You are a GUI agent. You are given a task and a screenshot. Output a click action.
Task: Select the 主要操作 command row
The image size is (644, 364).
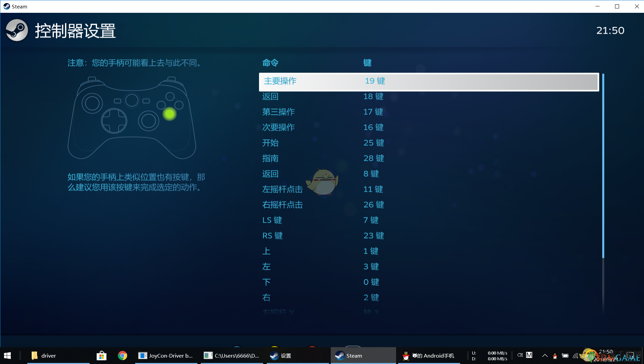pyautogui.click(x=428, y=81)
